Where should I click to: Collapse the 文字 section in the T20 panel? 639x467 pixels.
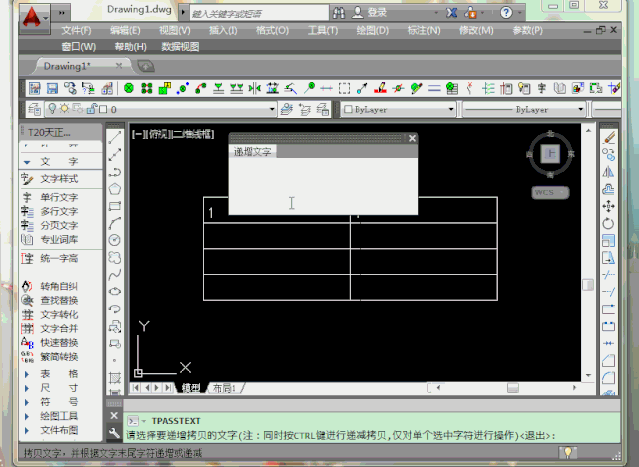point(27,162)
